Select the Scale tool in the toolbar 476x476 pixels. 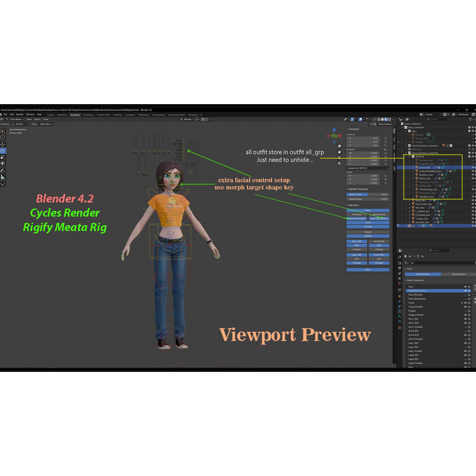pyautogui.click(x=3, y=157)
